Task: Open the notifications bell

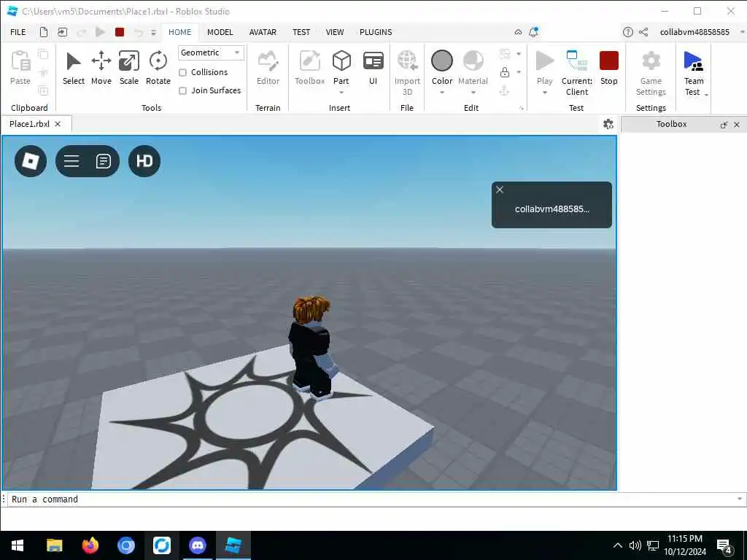Action: [x=533, y=32]
